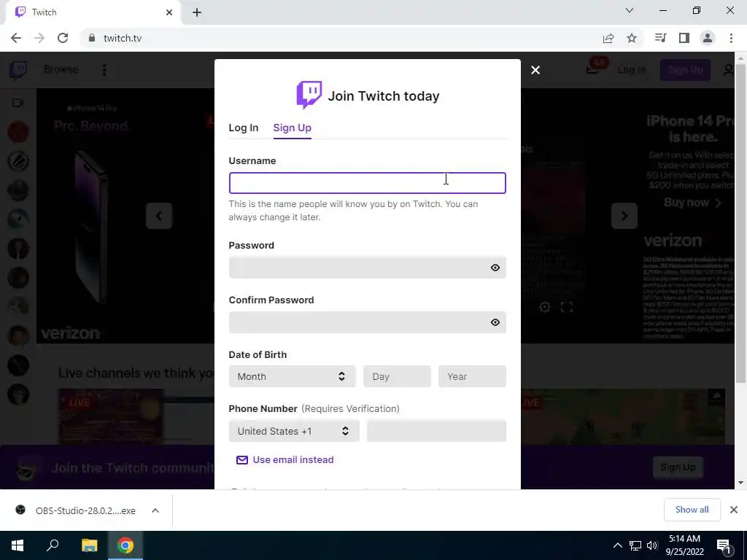Go to previous carousel slide arrow
Image resolution: width=747 pixels, height=560 pixels.
[x=159, y=216]
